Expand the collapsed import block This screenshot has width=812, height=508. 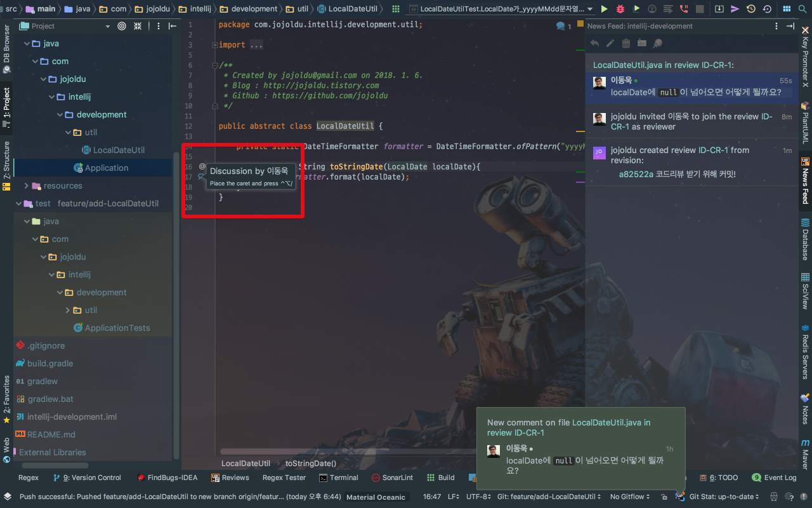[x=215, y=45]
